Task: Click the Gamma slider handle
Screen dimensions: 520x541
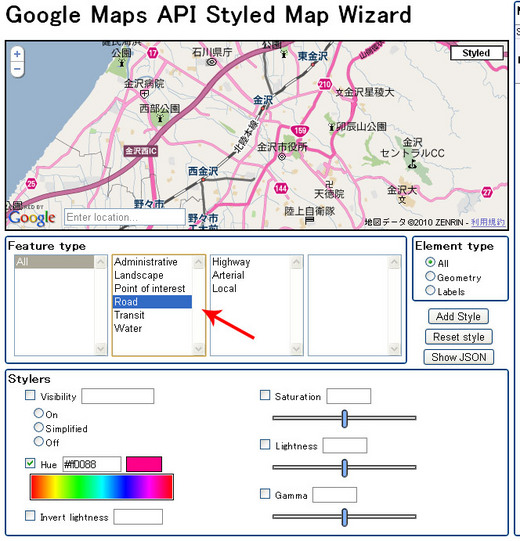Action: (344, 517)
